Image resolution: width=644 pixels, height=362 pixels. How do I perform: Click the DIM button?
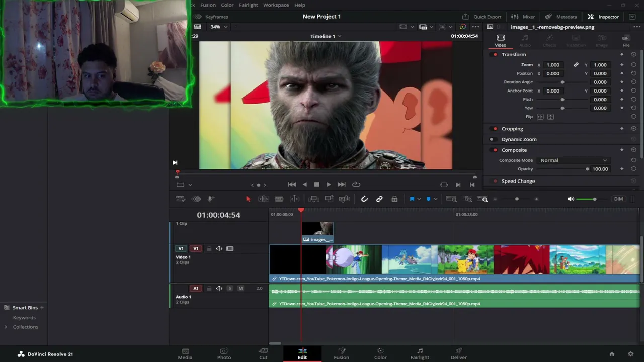point(618,199)
